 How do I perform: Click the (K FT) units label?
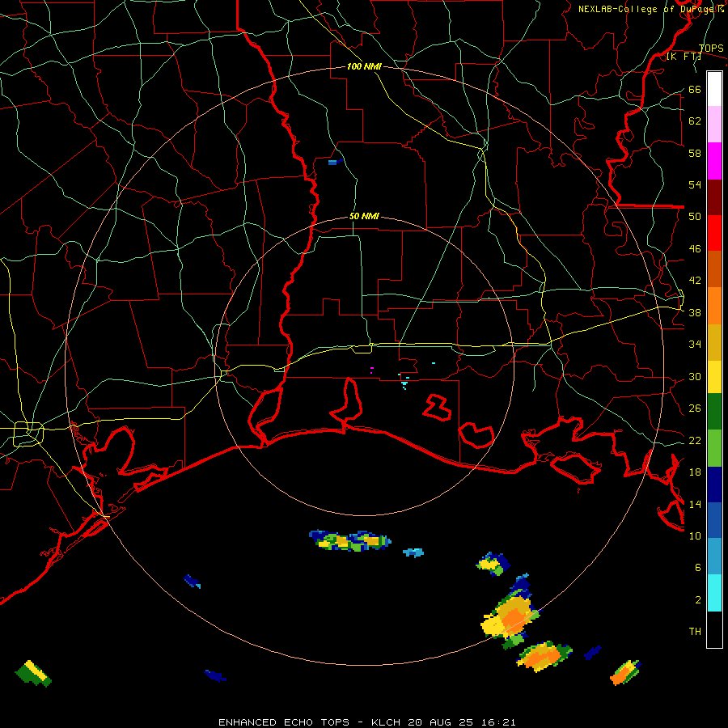click(x=684, y=56)
